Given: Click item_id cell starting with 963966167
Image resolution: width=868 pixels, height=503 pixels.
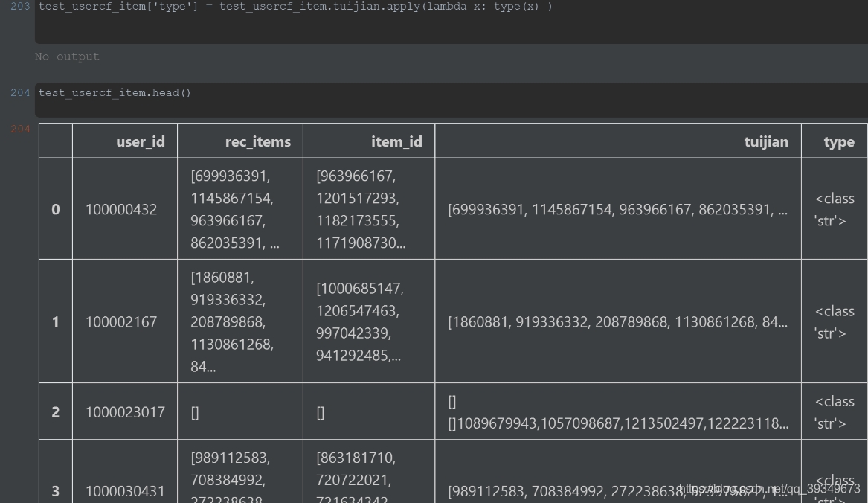Looking at the screenshot, I should click(369, 209).
